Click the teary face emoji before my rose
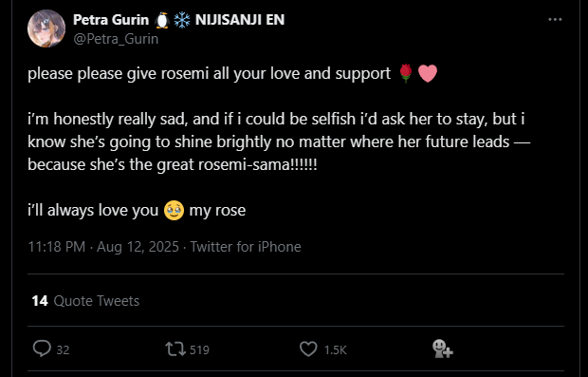The height and width of the screenshot is (377, 588). tap(174, 210)
